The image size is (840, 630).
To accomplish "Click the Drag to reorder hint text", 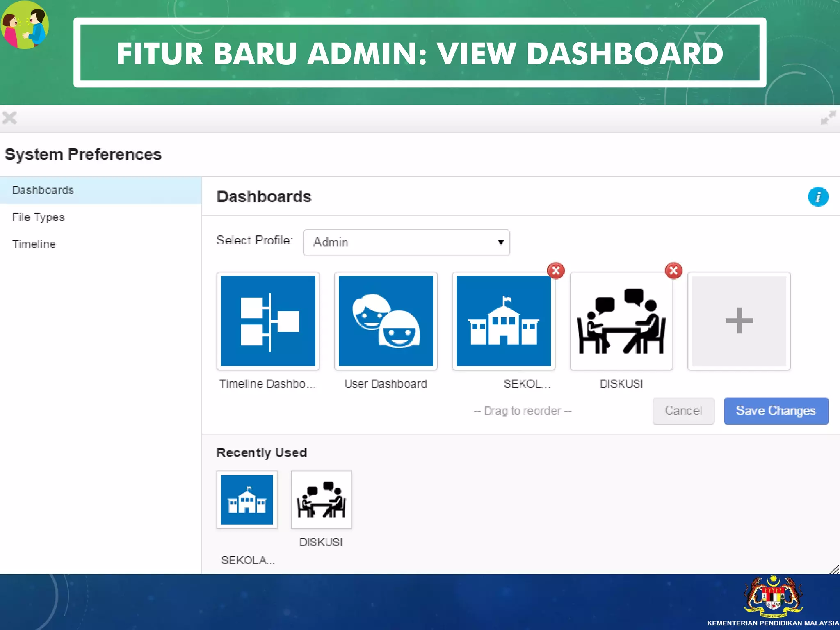I will click(x=522, y=411).
